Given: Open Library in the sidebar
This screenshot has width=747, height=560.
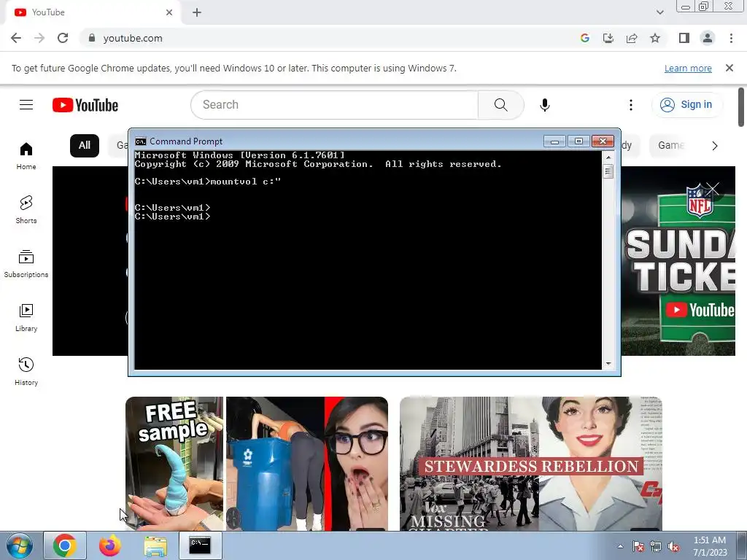Looking at the screenshot, I should (x=26, y=318).
